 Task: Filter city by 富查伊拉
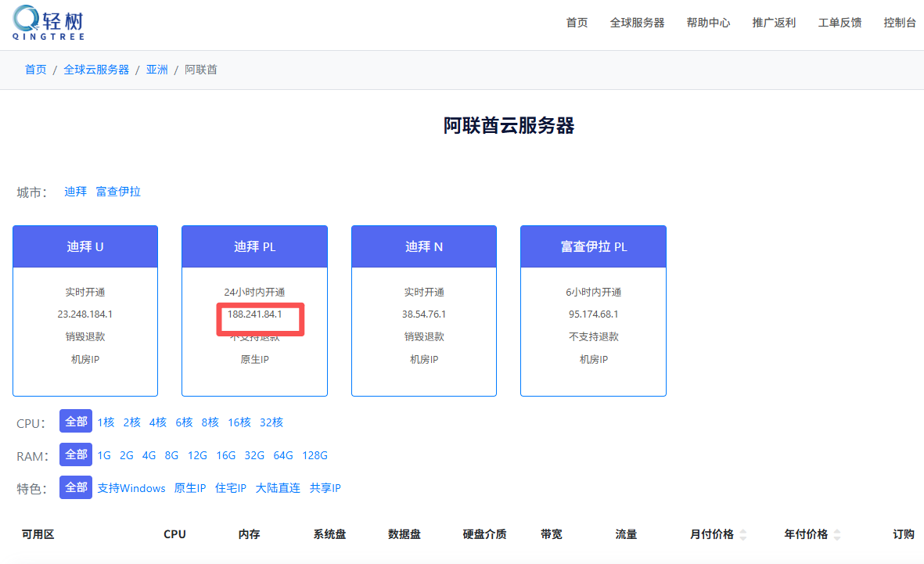coord(118,192)
